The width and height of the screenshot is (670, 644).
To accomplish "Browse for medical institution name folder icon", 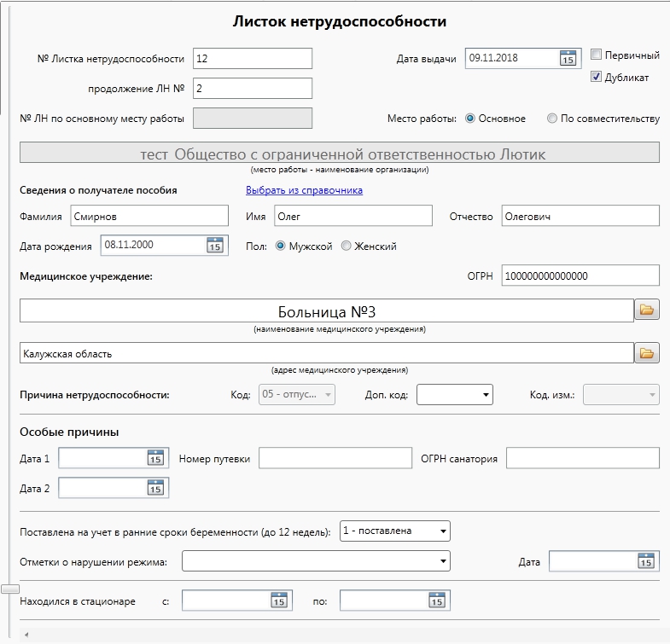I will 646,310.
